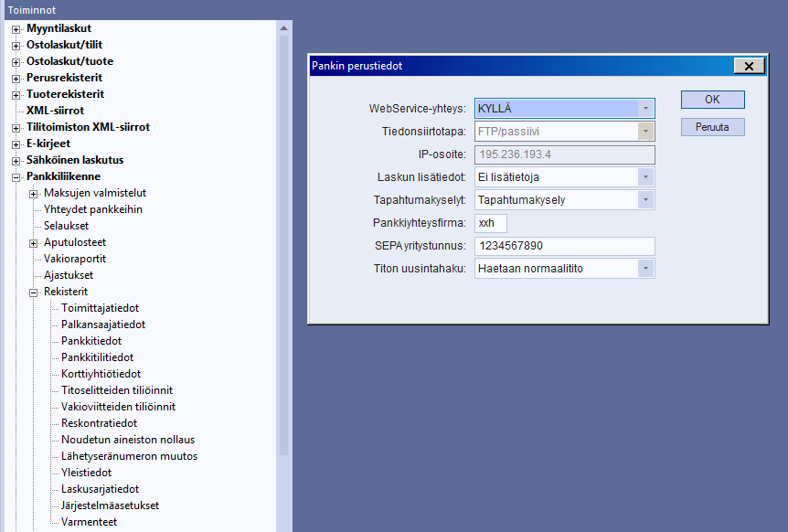This screenshot has width=788, height=532.
Task: Click OK to confirm bank settings
Action: pyautogui.click(x=712, y=100)
